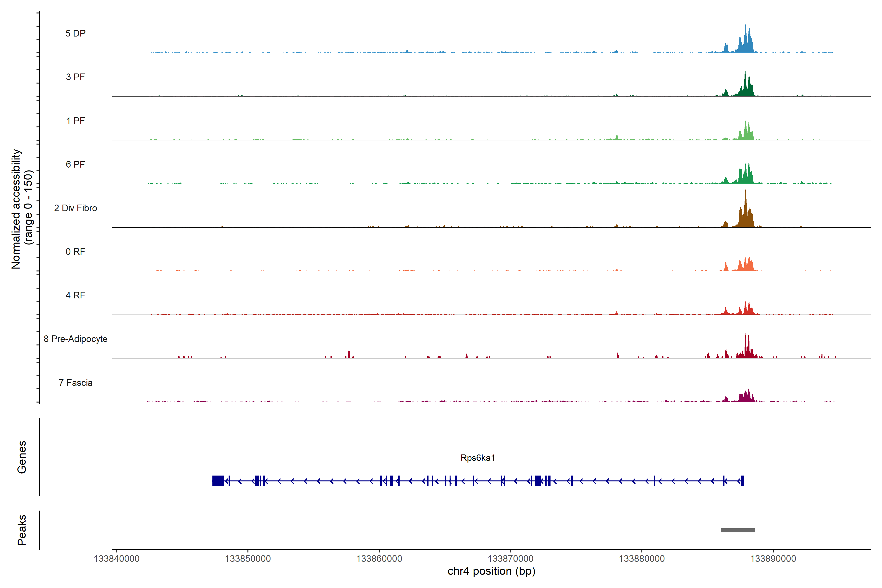Click the Rps6ka1 gene label

click(477, 457)
